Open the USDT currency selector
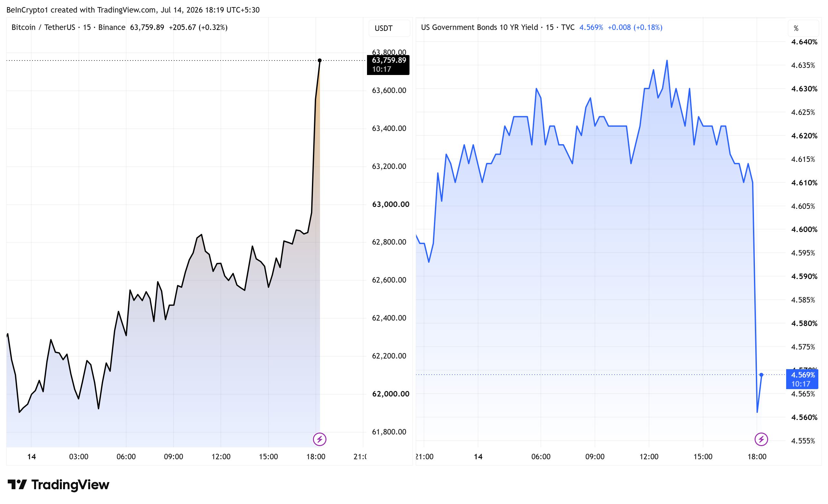Viewport: 828px width, 504px height. pos(389,28)
